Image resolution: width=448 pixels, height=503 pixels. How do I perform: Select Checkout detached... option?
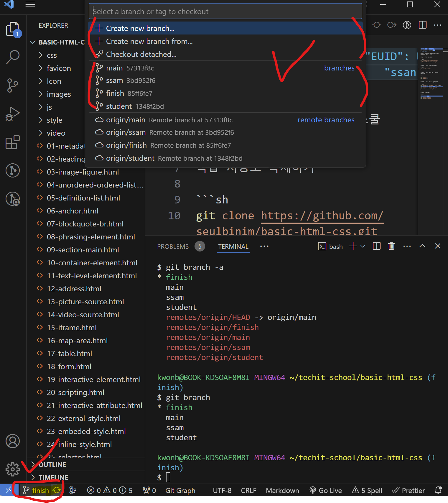tap(225, 54)
